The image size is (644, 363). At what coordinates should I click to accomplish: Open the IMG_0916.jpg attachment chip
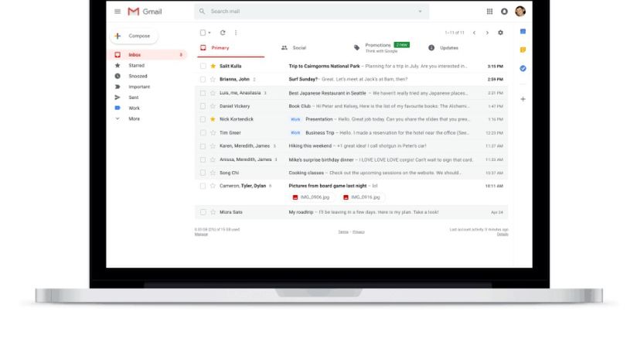[x=362, y=197]
